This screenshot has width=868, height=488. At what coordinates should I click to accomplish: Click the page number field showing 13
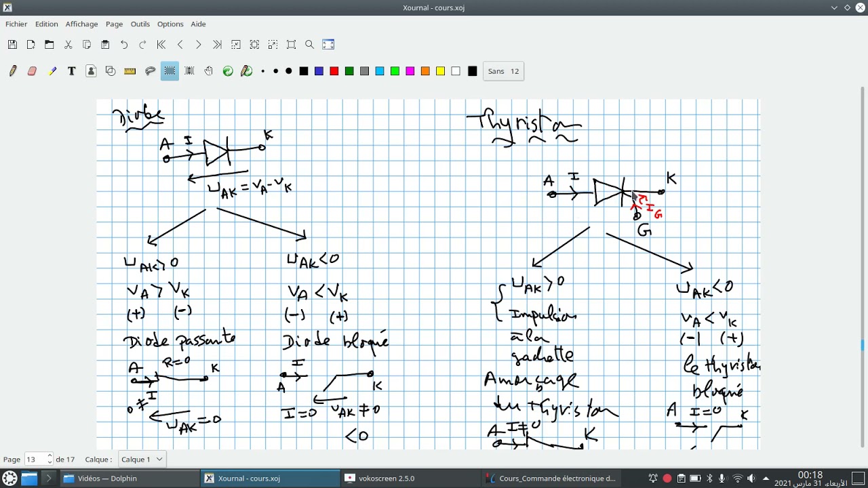tap(35, 459)
